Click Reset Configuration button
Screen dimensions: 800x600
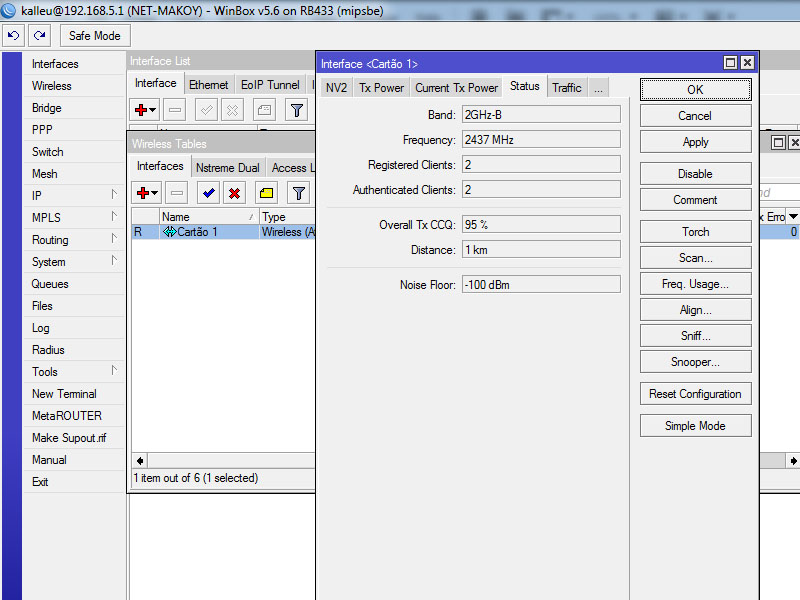(695, 394)
